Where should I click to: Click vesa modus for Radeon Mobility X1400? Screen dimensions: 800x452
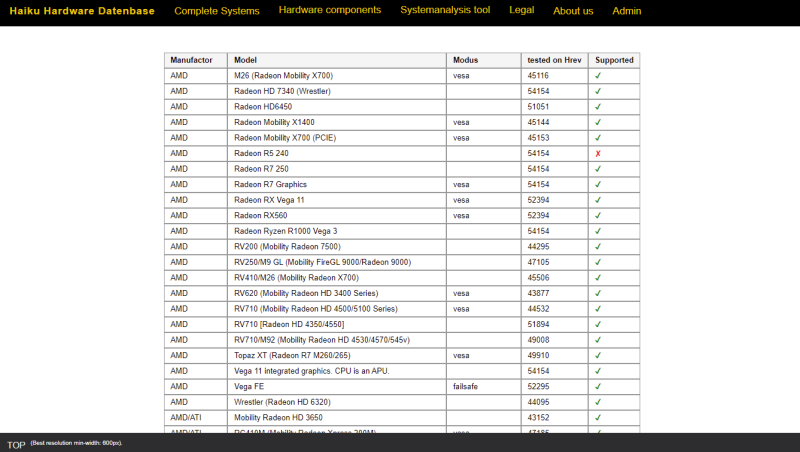click(x=484, y=122)
